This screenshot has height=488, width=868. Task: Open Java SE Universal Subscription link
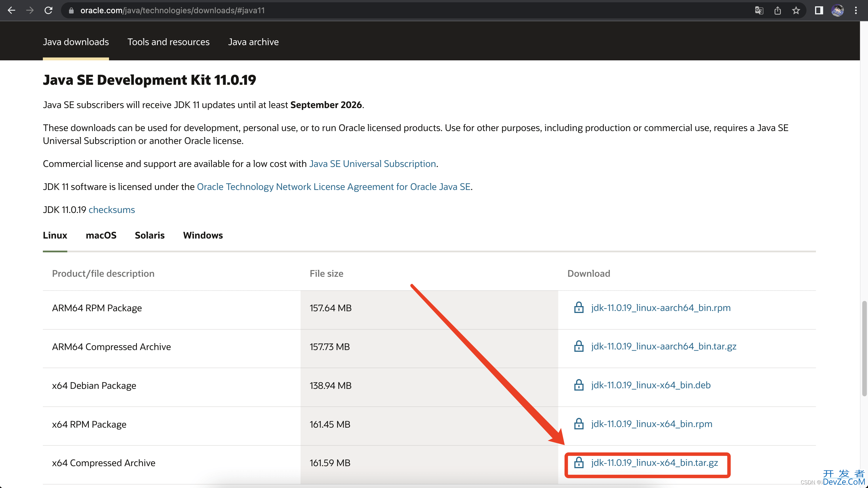click(373, 164)
